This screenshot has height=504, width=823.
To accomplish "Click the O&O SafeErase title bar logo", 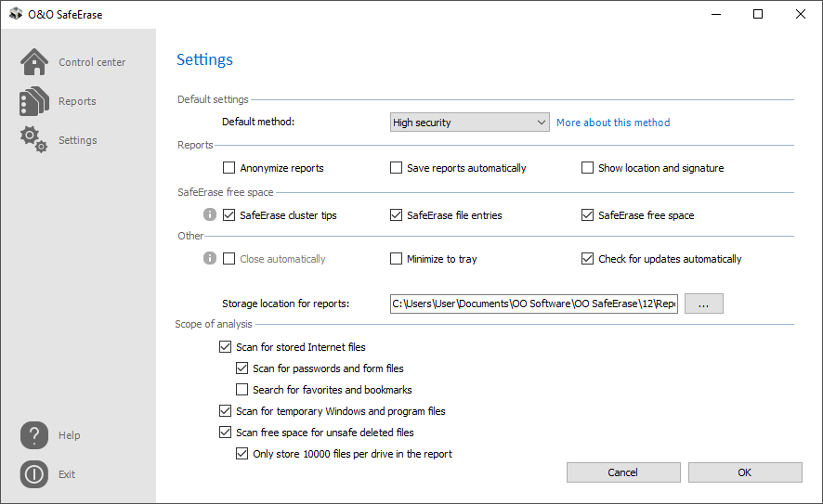I will pos(17,14).
